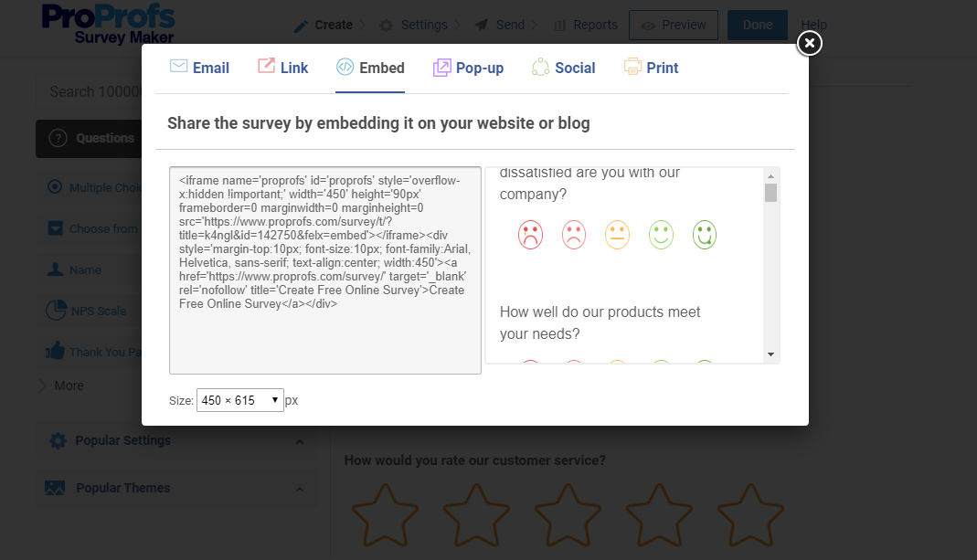Go to the Print tab
The image size is (977, 560).
coord(651,68)
